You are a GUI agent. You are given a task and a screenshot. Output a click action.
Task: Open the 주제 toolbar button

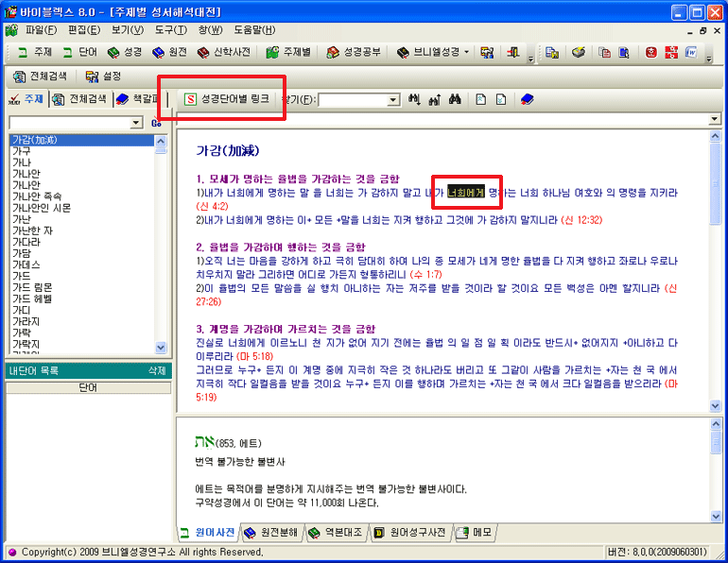tap(35, 52)
